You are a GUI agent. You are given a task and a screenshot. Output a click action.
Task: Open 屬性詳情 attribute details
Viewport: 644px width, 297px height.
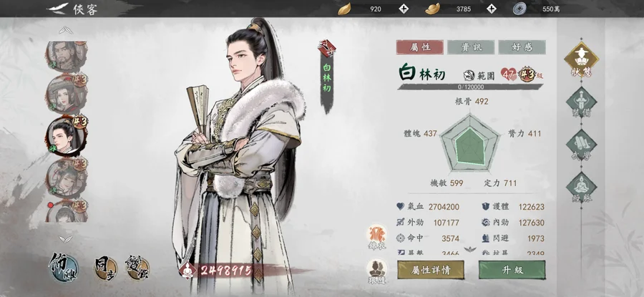(431, 270)
